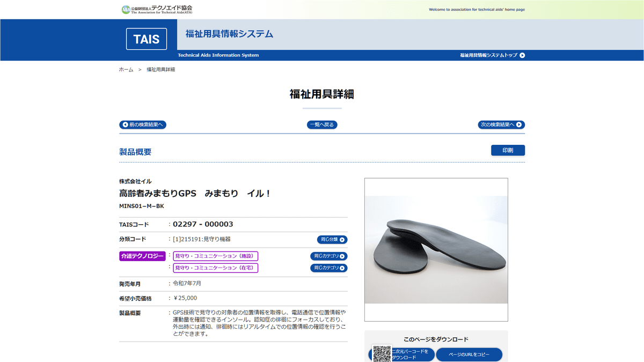This screenshot has height=362, width=644.
Task: Click the 介護テクノロジー label
Action: (x=142, y=256)
